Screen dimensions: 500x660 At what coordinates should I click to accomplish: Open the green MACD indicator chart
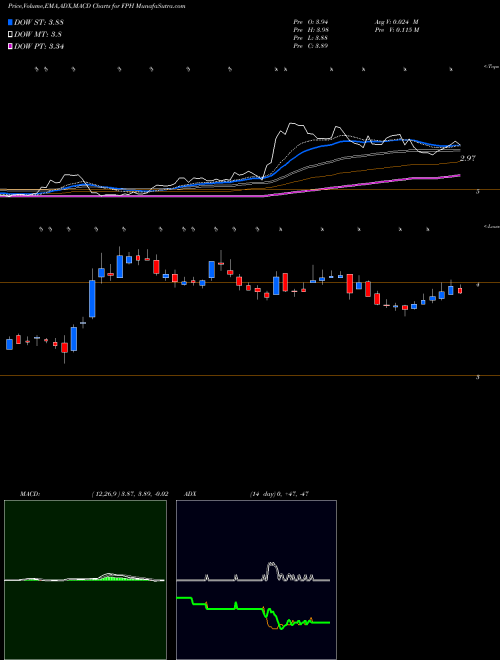click(x=85, y=580)
